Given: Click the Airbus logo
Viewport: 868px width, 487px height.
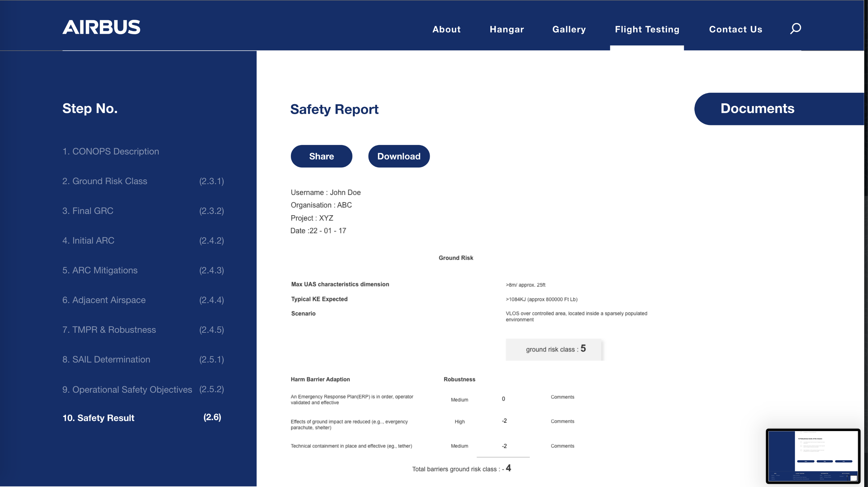Looking at the screenshot, I should click(101, 27).
